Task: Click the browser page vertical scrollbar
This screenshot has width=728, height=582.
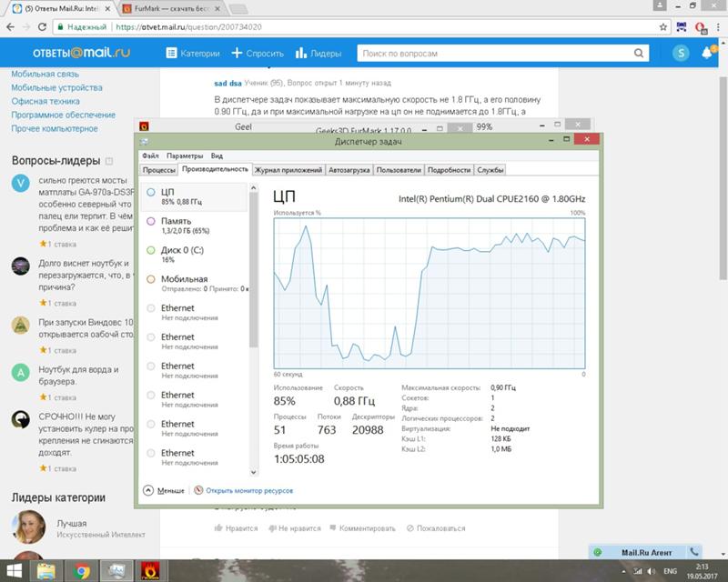Action: tap(723, 178)
